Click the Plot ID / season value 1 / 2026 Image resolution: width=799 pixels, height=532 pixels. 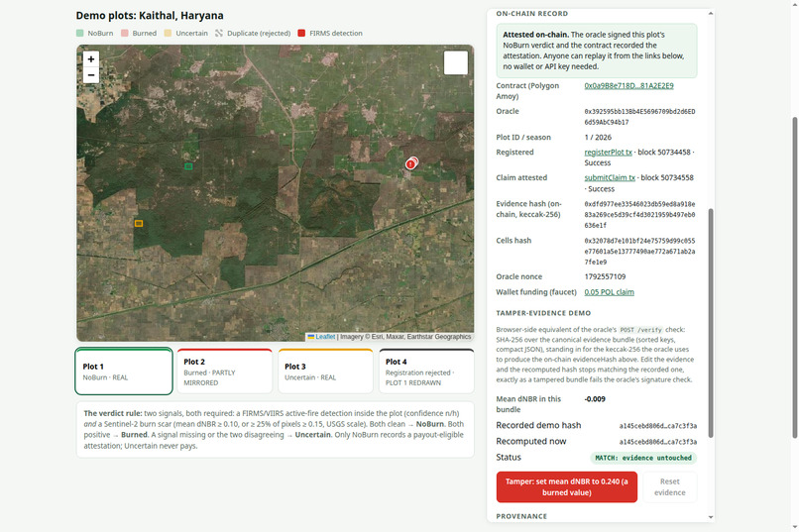tap(598, 138)
